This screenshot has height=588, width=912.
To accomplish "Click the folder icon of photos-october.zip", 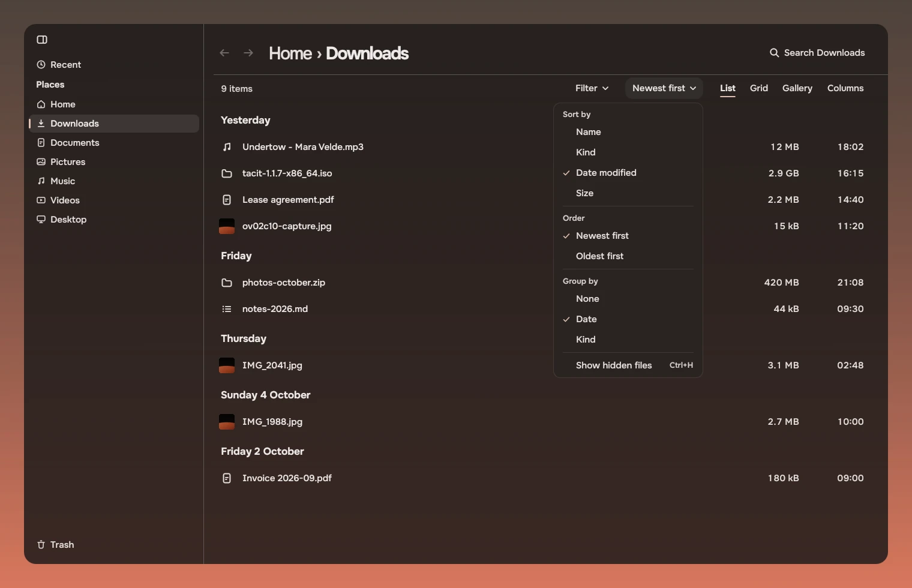I will pos(227,283).
